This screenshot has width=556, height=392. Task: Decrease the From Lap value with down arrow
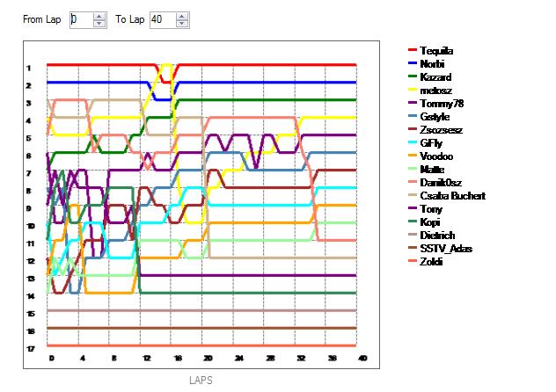99,24
